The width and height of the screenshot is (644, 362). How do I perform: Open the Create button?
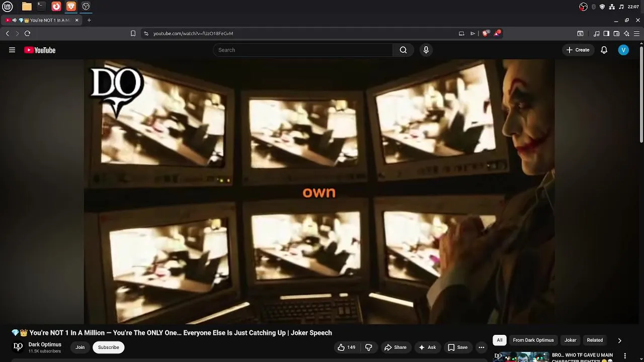(578, 50)
